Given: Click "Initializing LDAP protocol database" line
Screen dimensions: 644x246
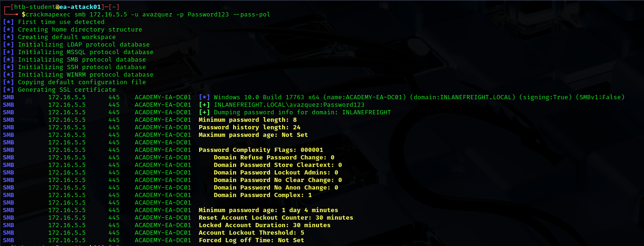Looking at the screenshot, I should pyautogui.click(x=86, y=45).
